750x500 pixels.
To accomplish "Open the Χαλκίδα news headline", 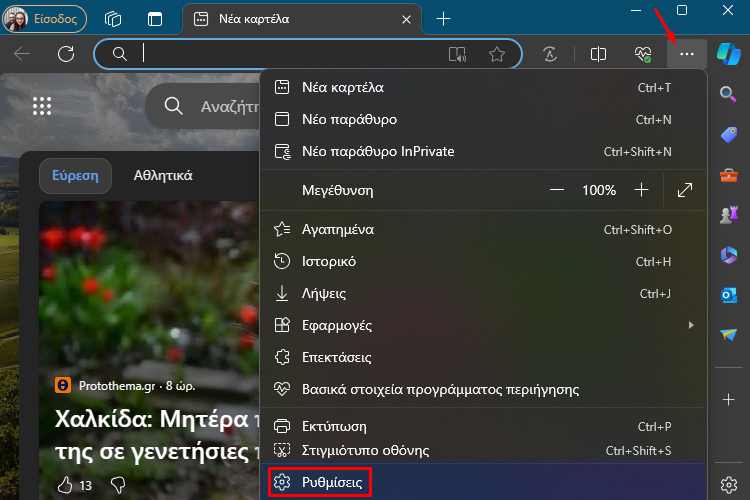I will pyautogui.click(x=158, y=435).
